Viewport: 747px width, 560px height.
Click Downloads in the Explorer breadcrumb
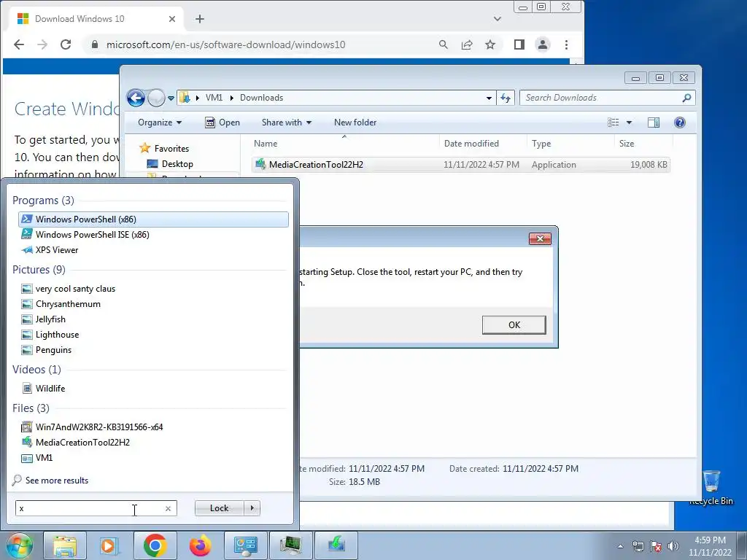coord(262,98)
